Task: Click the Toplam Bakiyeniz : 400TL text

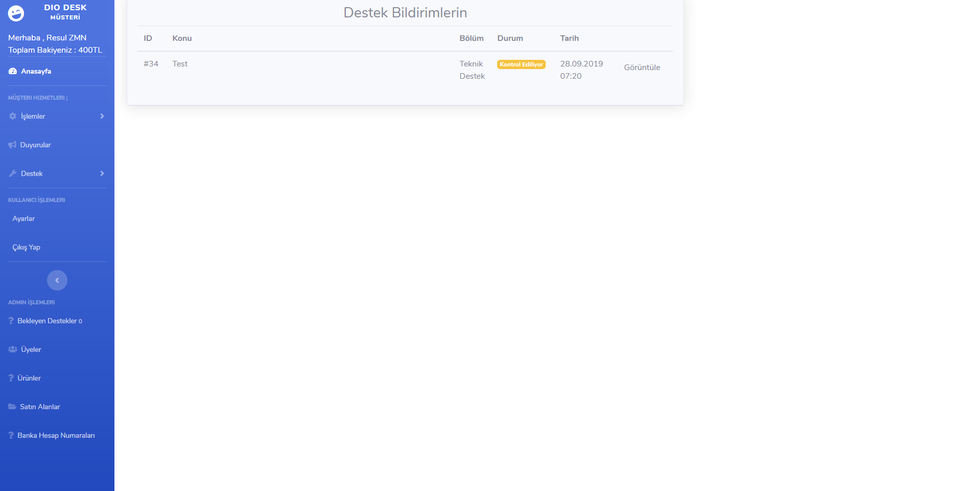Action: point(55,50)
